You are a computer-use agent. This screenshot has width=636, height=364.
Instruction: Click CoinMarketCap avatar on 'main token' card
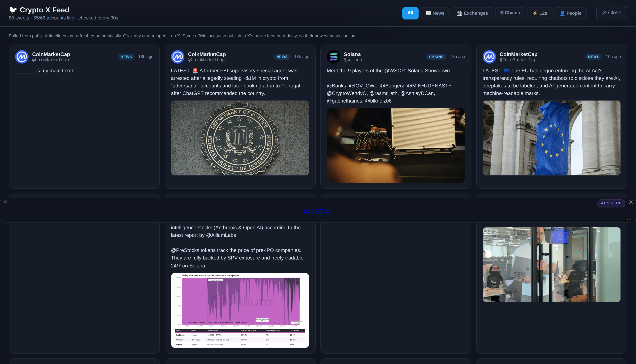tap(22, 57)
